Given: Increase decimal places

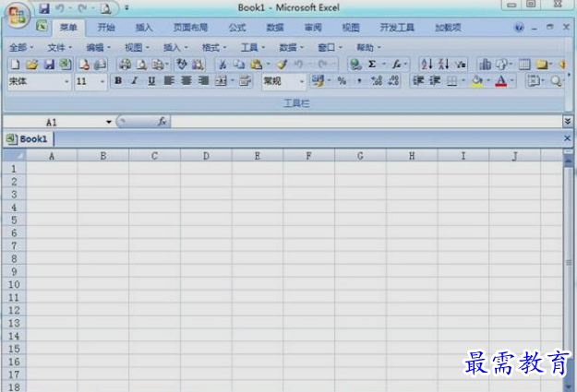Looking at the screenshot, I should coord(377,81).
